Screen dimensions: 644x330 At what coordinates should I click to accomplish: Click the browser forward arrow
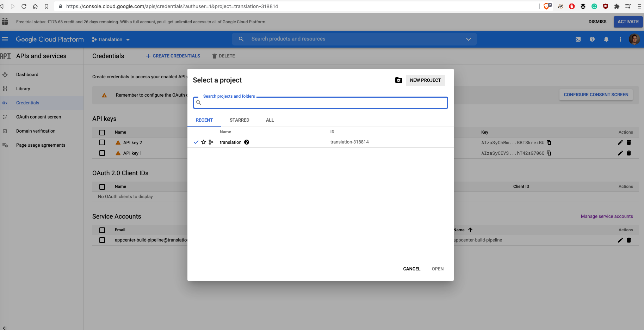[13, 6]
